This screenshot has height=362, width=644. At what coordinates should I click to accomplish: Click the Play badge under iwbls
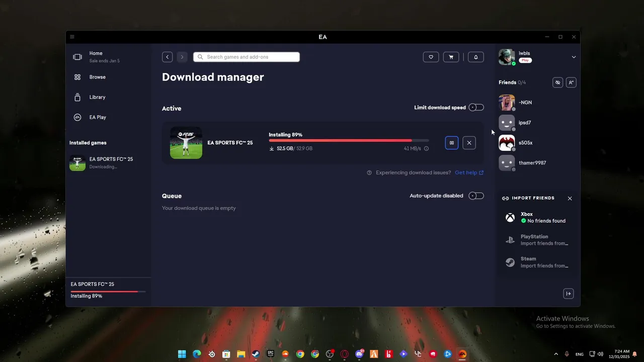click(525, 60)
